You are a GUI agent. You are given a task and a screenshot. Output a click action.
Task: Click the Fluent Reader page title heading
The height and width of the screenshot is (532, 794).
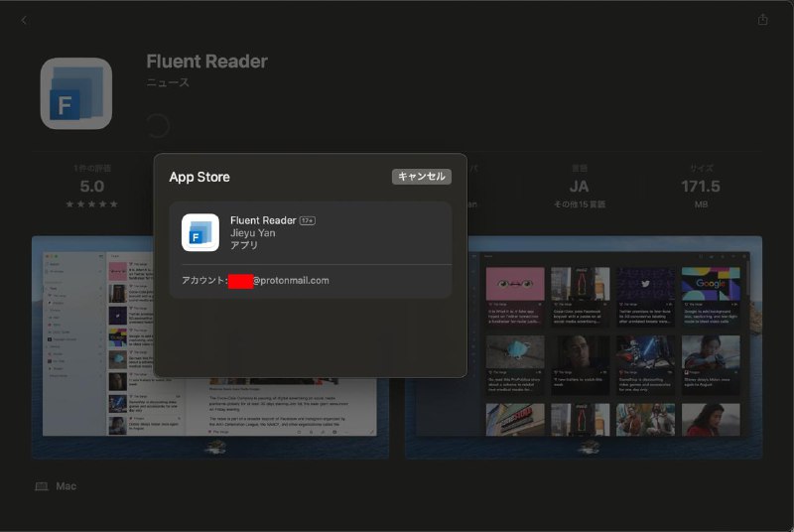point(206,62)
